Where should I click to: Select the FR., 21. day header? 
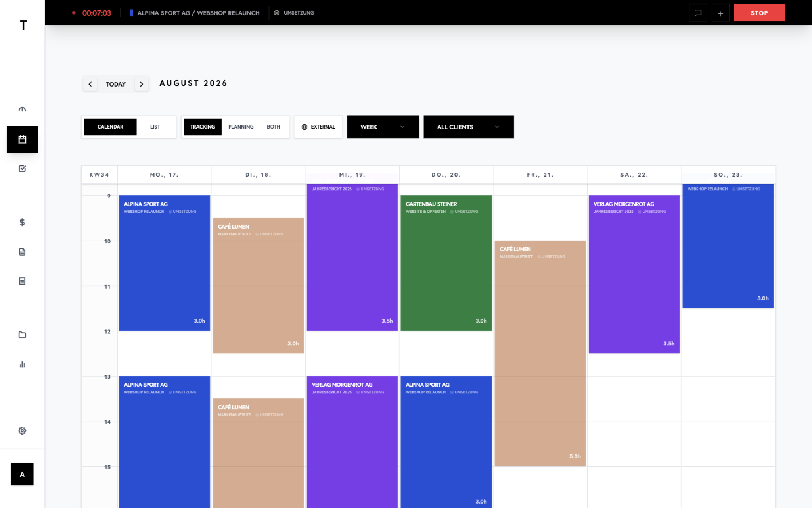(x=540, y=175)
